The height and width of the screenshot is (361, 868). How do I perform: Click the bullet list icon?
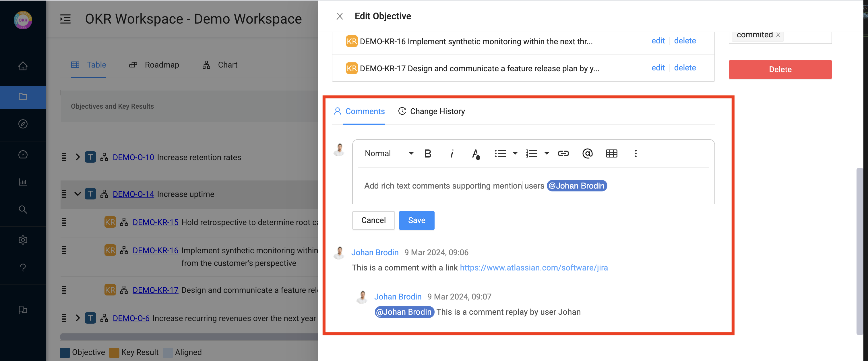(x=500, y=153)
